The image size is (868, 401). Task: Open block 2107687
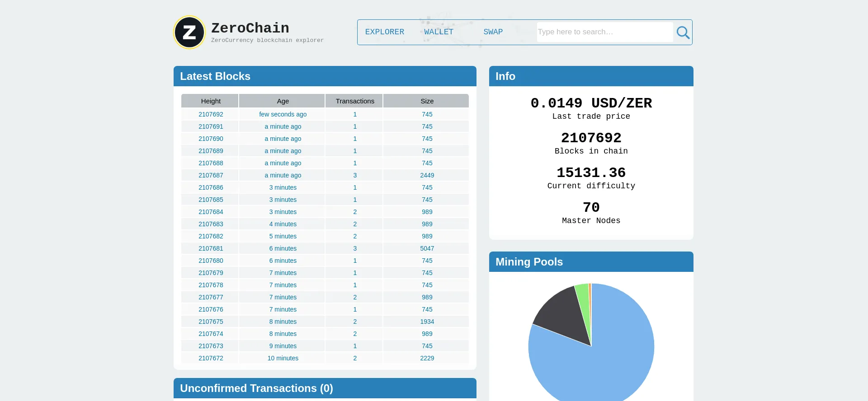(211, 175)
